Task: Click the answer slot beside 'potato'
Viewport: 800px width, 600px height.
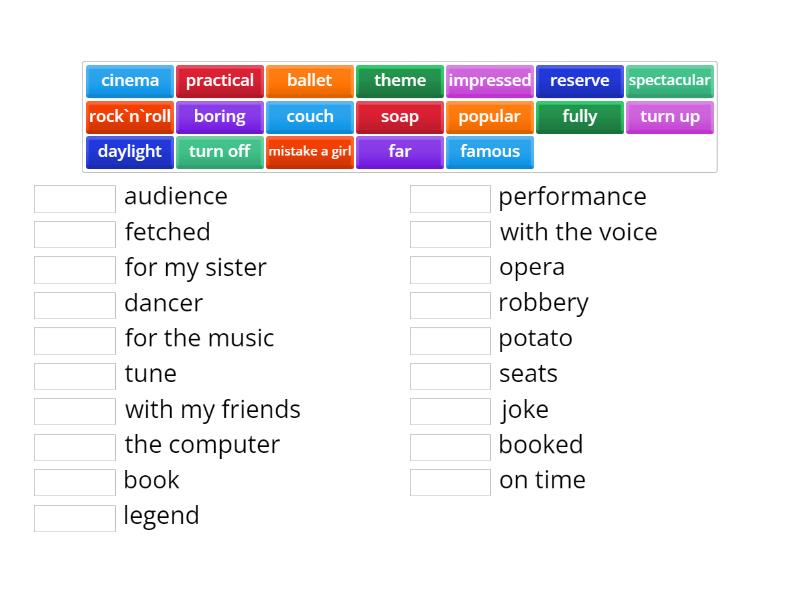Action: (x=450, y=340)
